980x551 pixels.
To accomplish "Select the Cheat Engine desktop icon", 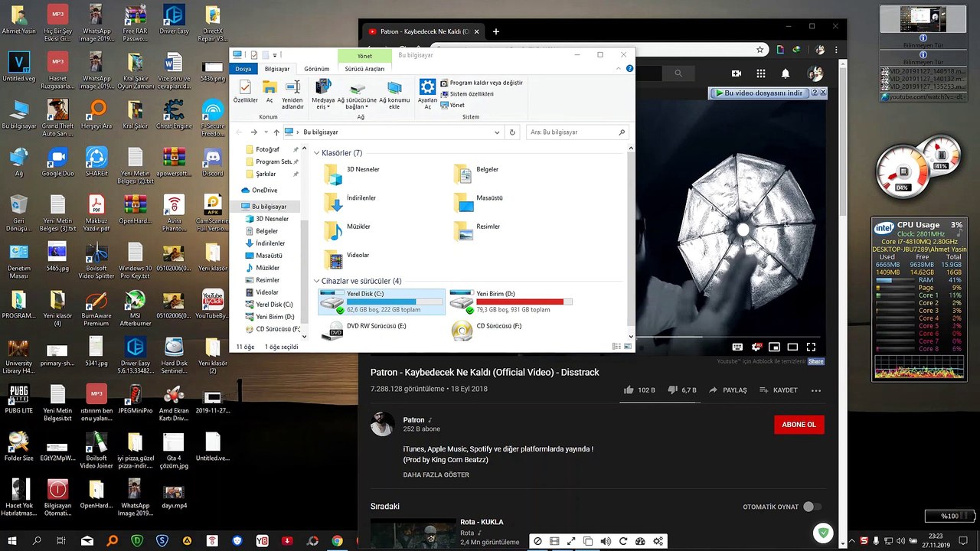I will pyautogui.click(x=174, y=114).
